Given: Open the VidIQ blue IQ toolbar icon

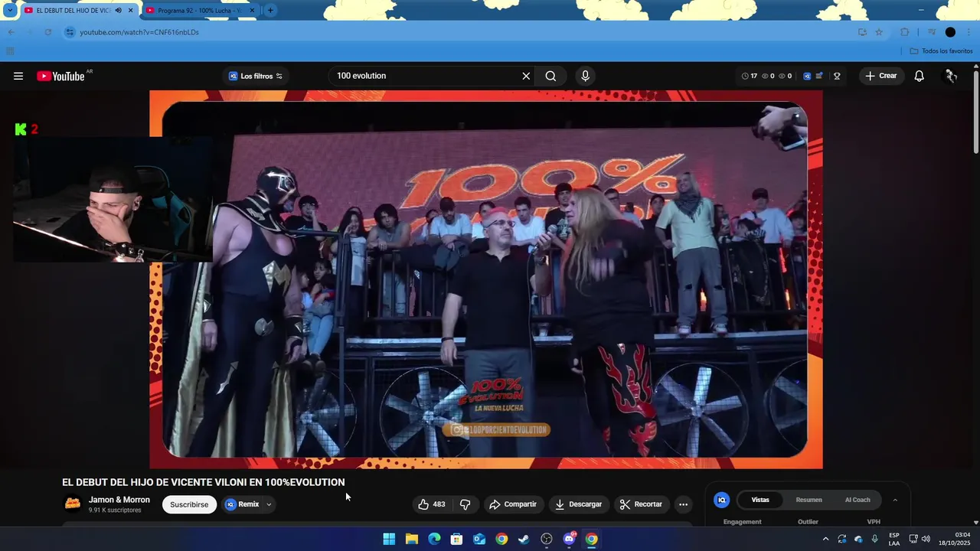Looking at the screenshot, I should pos(807,76).
